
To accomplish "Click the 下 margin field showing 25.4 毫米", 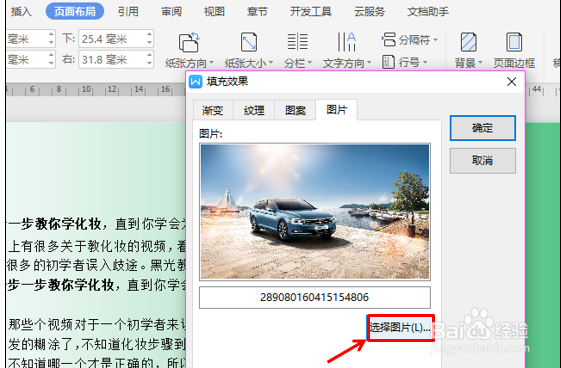I will coord(116,39).
